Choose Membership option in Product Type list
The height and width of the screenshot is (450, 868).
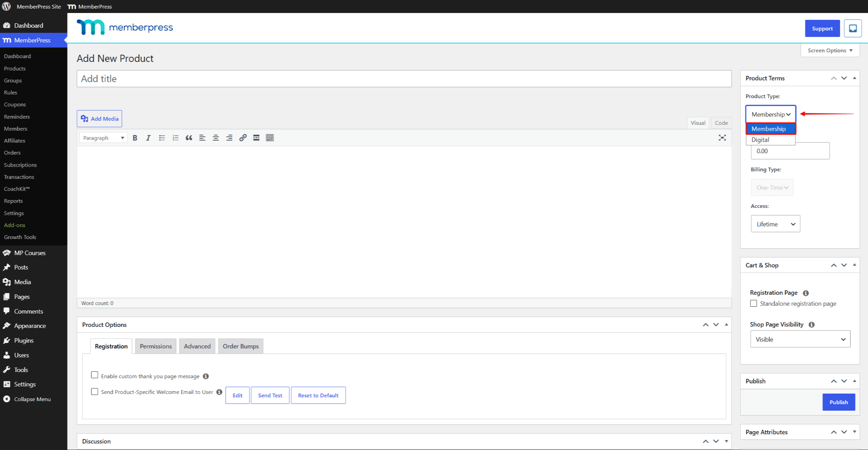tap(771, 129)
